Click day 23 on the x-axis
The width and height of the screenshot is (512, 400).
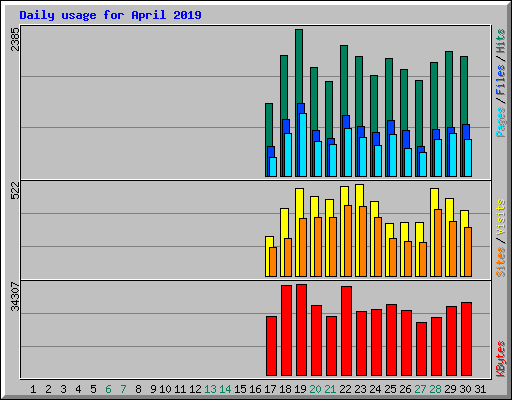(360, 389)
